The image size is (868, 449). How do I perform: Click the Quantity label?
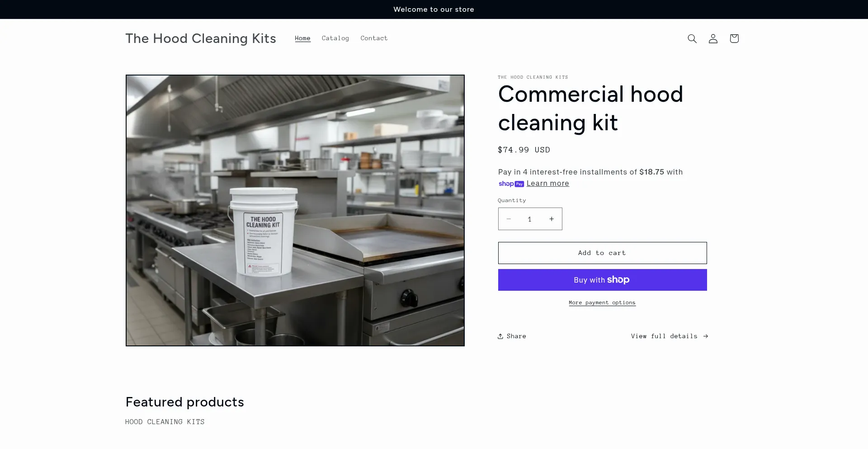pyautogui.click(x=512, y=200)
